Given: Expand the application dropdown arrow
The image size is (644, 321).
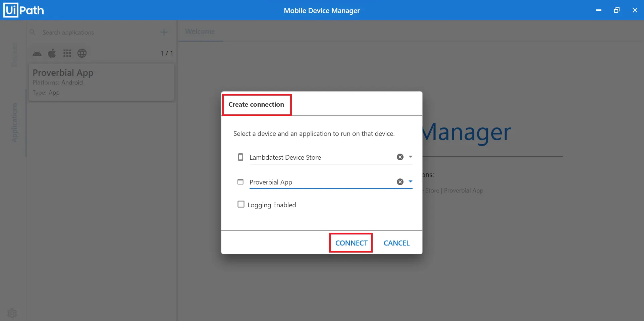Looking at the screenshot, I should tap(410, 181).
